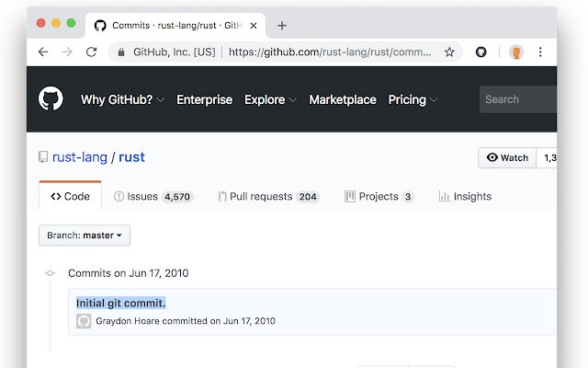Go to Marketplace
Screen dimensions: 588x368
pos(343,99)
